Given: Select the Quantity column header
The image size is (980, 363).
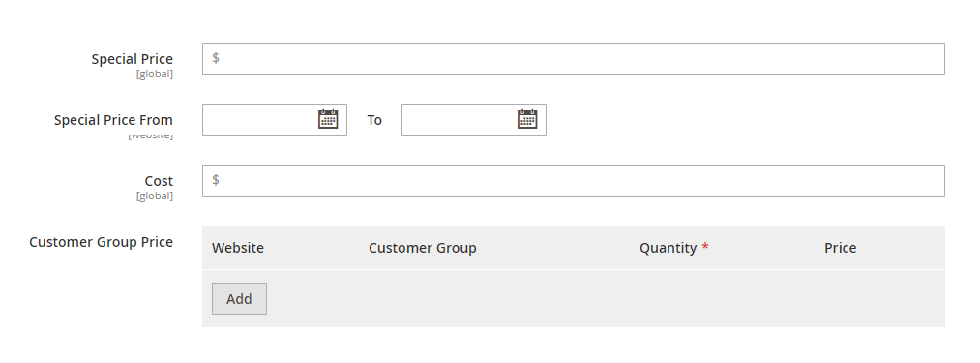Looking at the screenshot, I should click(x=668, y=248).
